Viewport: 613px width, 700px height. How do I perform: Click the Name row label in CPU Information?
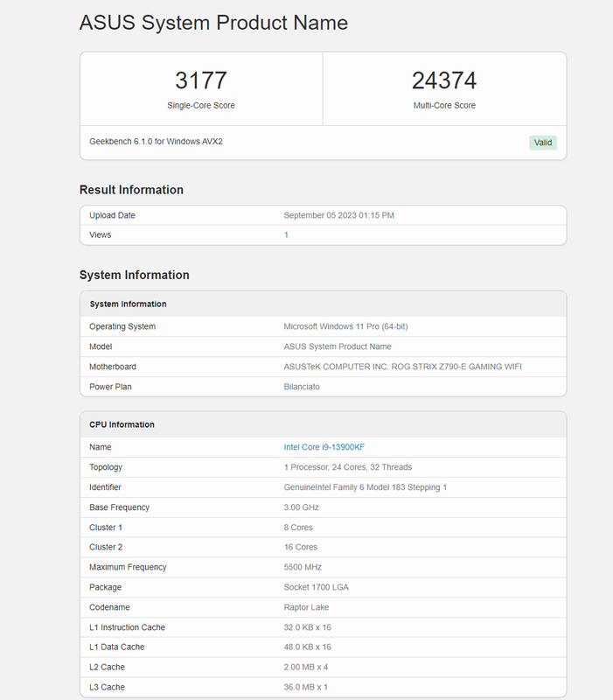click(101, 447)
